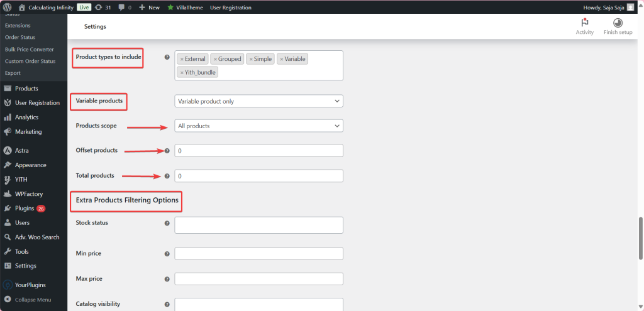644x311 pixels.
Task: Open Export submenu item
Action: point(13,73)
